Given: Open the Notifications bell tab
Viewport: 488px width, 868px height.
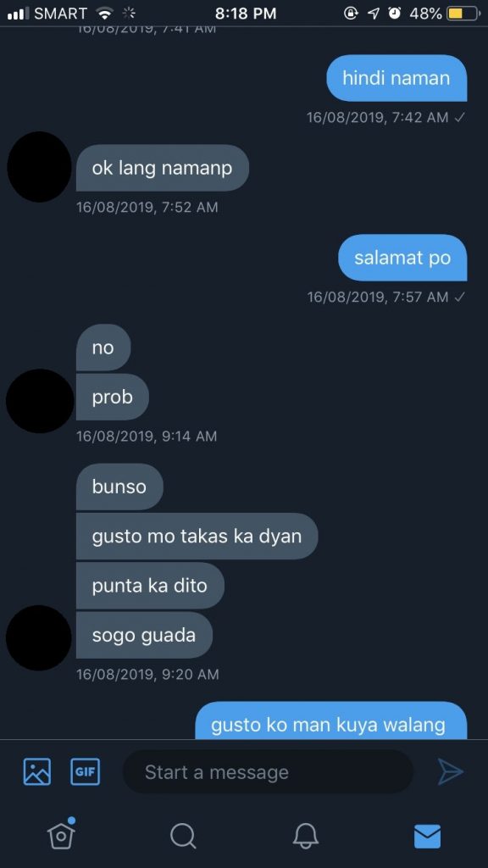Looking at the screenshot, I should pyautogui.click(x=305, y=835).
